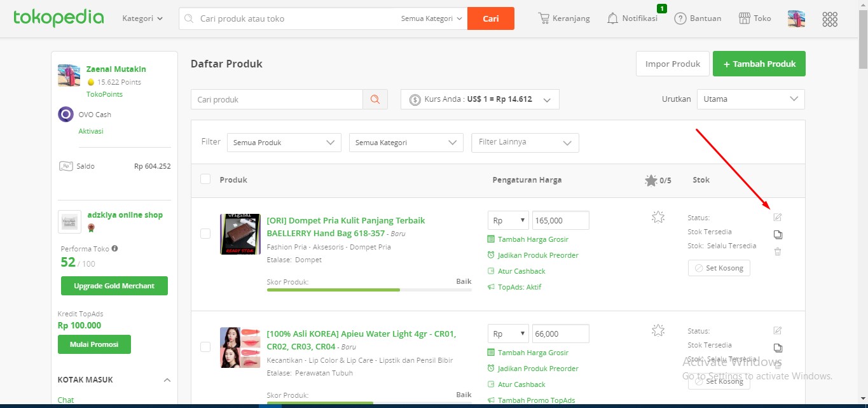Tick the checkbox beside the Dompet Pria product
868x408 pixels.
pos(205,233)
